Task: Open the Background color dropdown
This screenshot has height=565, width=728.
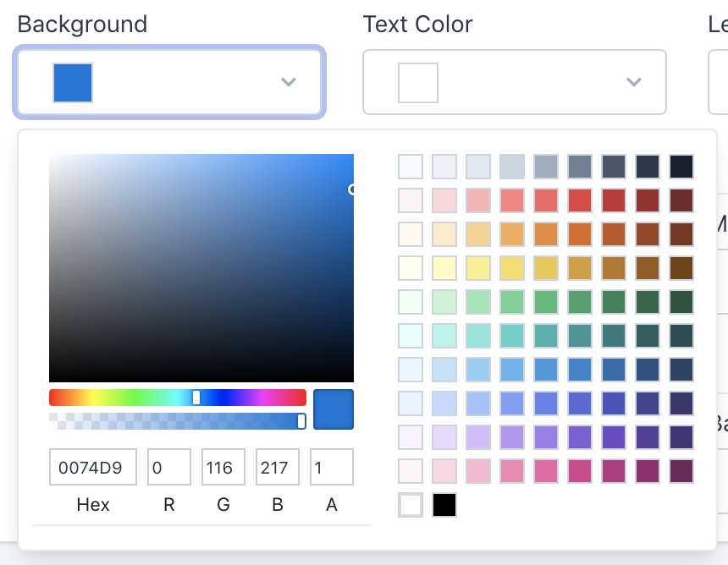Action: pos(168,82)
